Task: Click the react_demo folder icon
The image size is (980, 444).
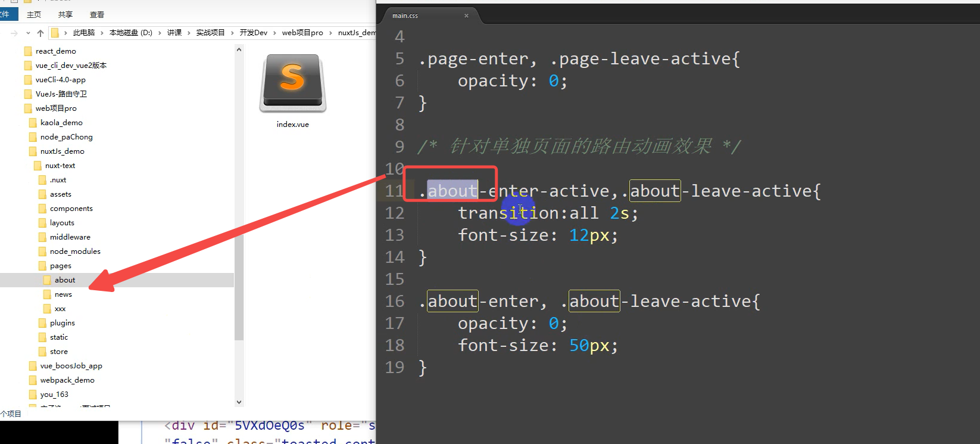Action: pos(28,51)
